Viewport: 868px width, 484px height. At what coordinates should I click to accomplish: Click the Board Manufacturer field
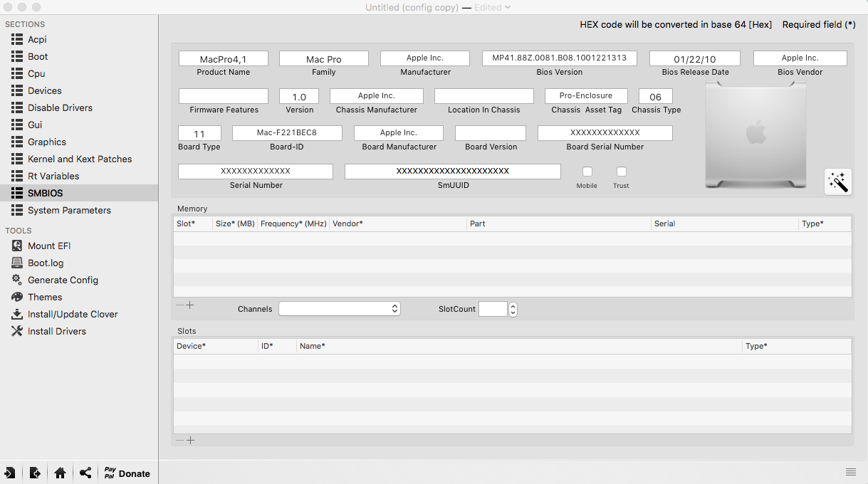coord(399,133)
